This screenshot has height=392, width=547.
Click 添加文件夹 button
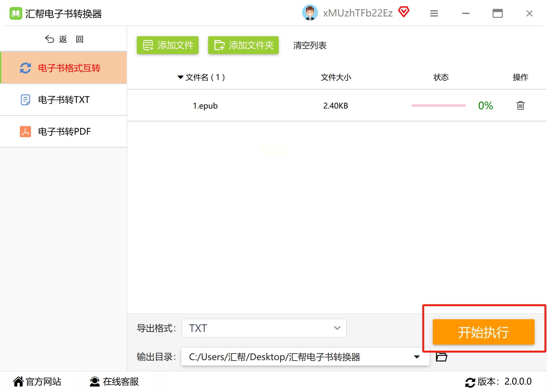click(x=243, y=45)
